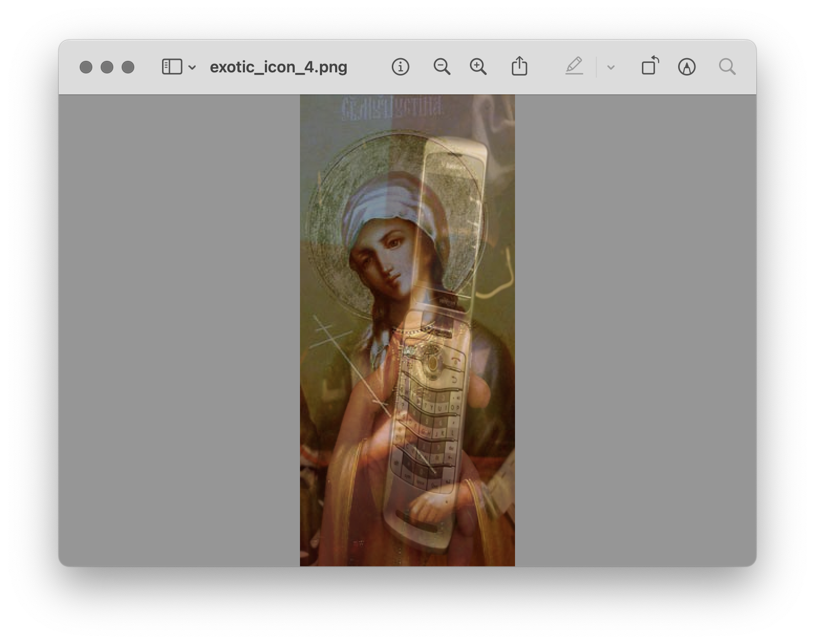
Task: Open the sidebar view button
Action: coord(172,67)
